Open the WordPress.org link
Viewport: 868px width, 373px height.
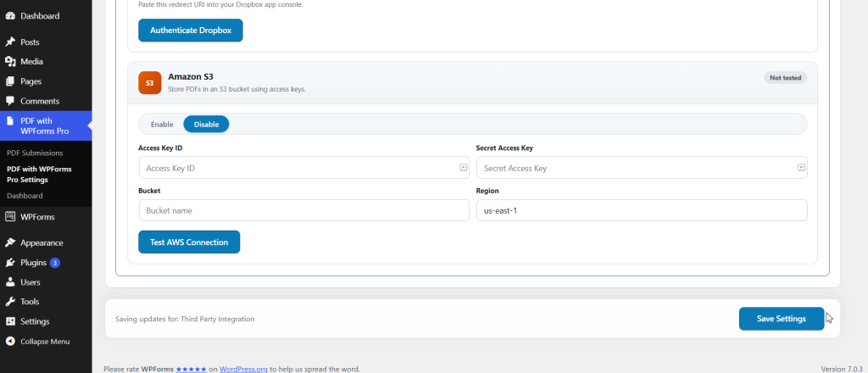click(x=243, y=369)
